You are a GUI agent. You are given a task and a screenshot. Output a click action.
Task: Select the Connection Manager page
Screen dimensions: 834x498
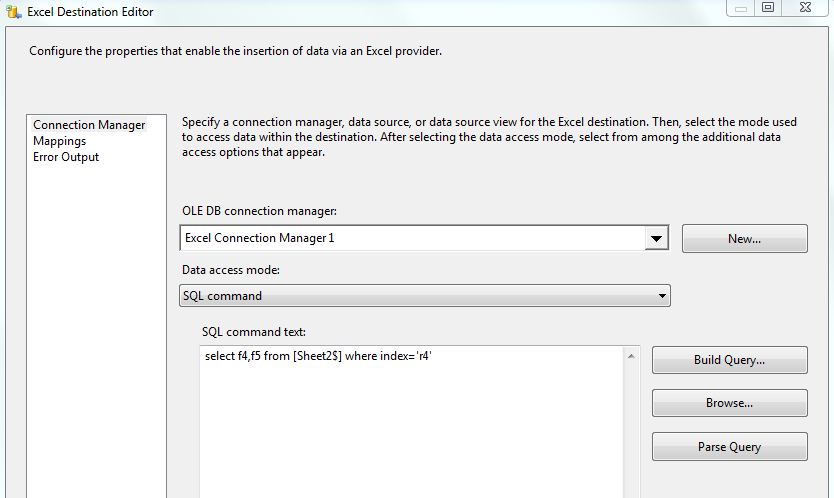[89, 125]
